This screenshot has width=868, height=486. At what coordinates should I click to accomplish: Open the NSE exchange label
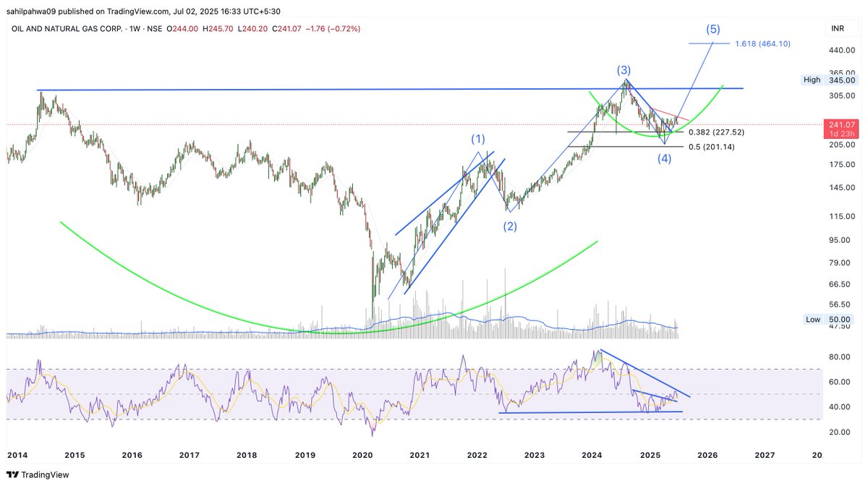coord(156,29)
